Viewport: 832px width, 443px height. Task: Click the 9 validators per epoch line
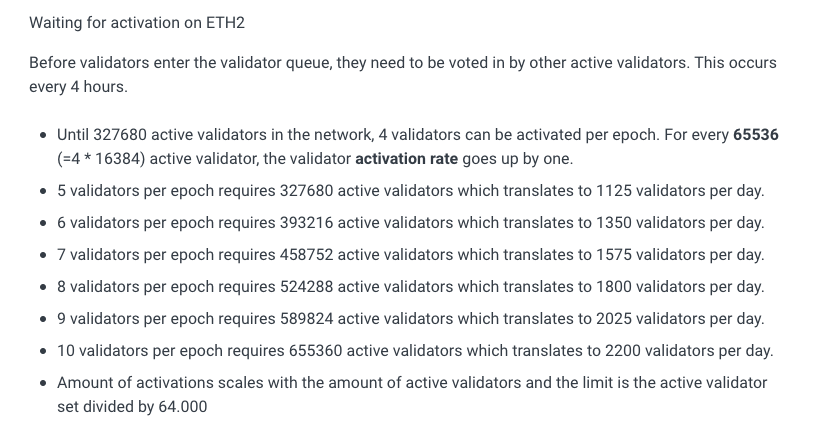[411, 318]
